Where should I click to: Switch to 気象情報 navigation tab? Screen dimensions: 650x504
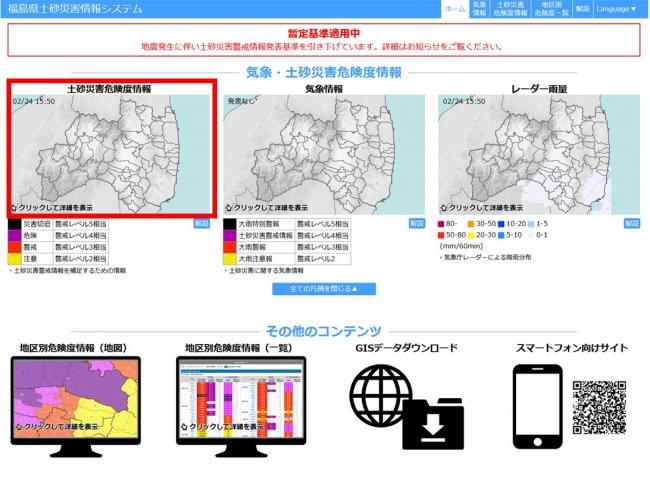coord(479,9)
